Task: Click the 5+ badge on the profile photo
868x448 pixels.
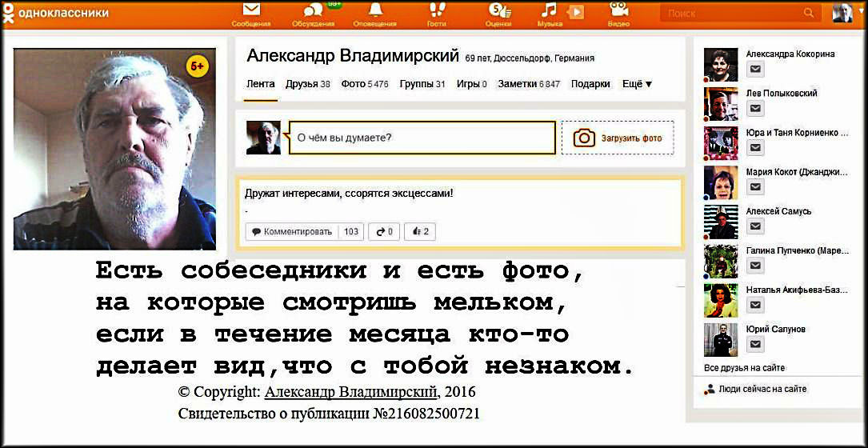Action: point(198,66)
